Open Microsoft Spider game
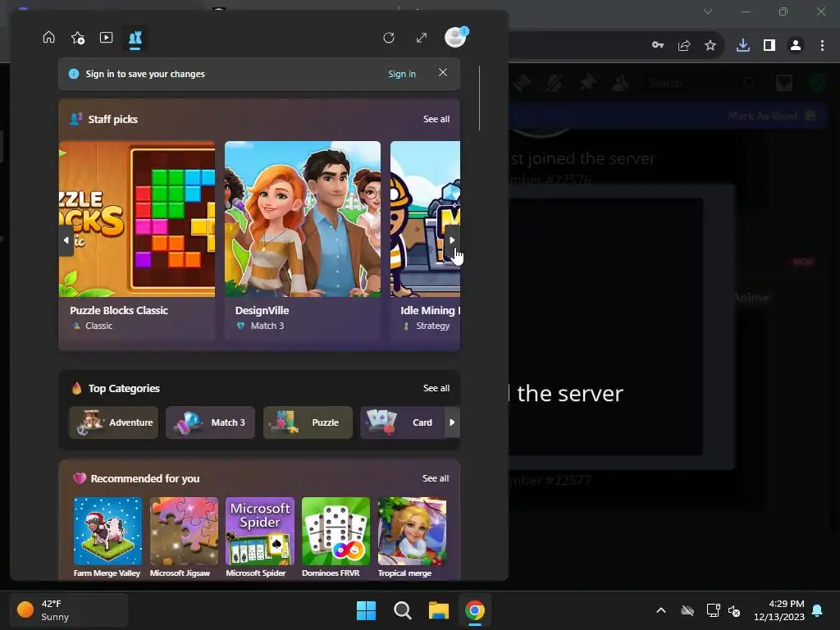Screen dimensions: 840x630 tap(259, 537)
